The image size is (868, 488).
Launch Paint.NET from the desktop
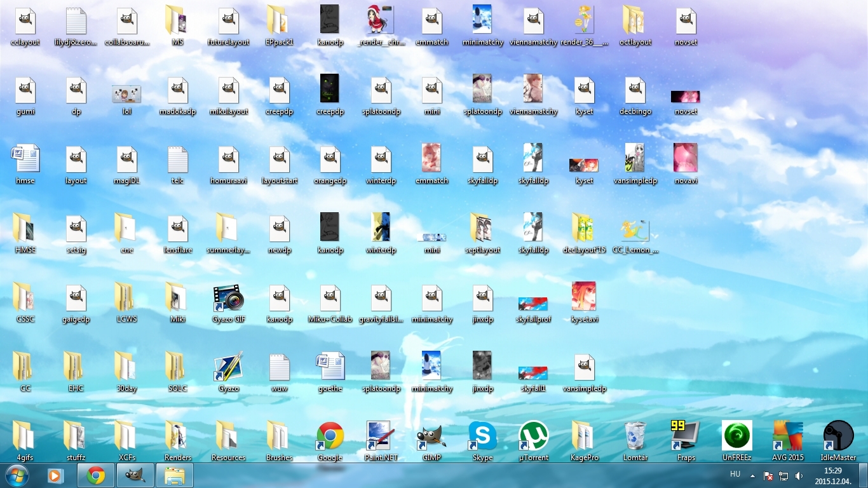tap(381, 437)
